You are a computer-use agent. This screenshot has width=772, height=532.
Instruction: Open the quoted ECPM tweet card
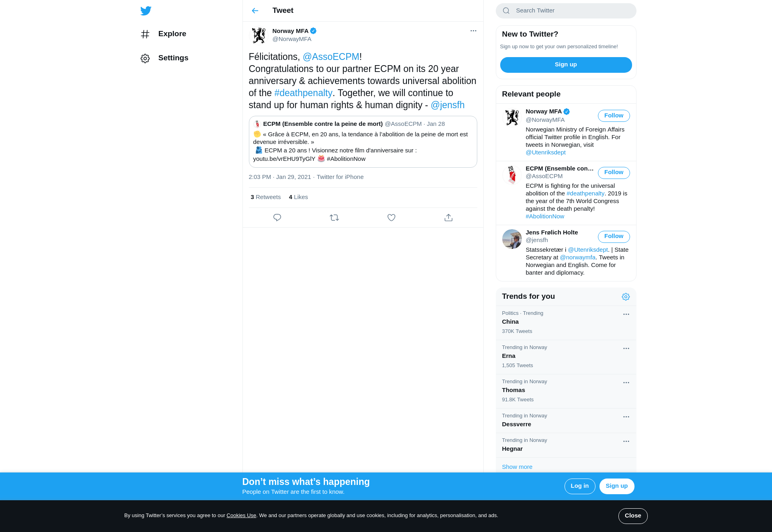pyautogui.click(x=363, y=142)
